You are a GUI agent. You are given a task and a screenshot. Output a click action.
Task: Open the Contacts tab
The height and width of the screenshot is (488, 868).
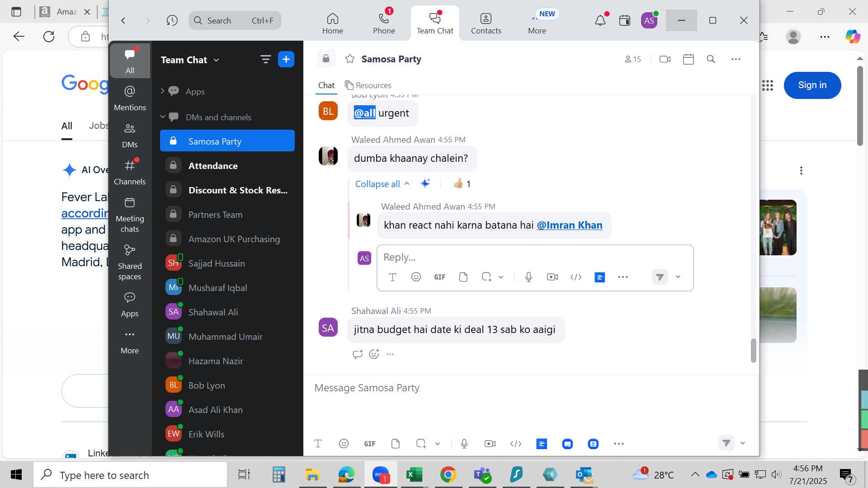486,23
